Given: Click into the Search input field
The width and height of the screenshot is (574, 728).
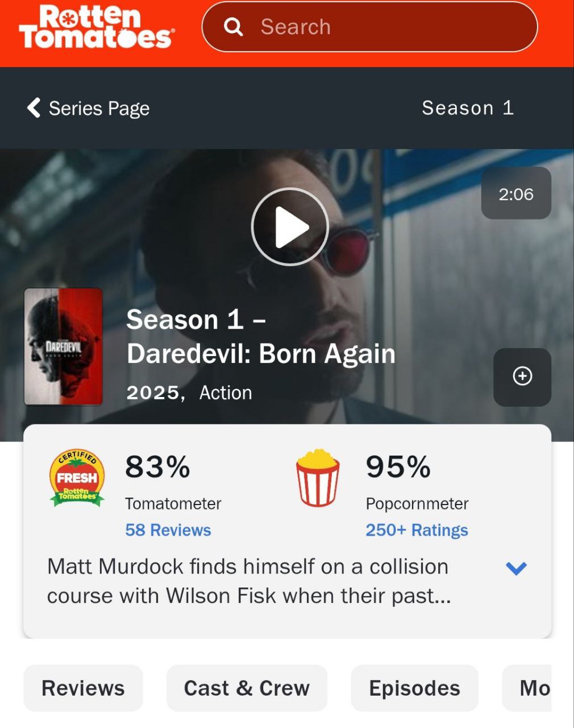Looking at the screenshot, I should pyautogui.click(x=369, y=27).
